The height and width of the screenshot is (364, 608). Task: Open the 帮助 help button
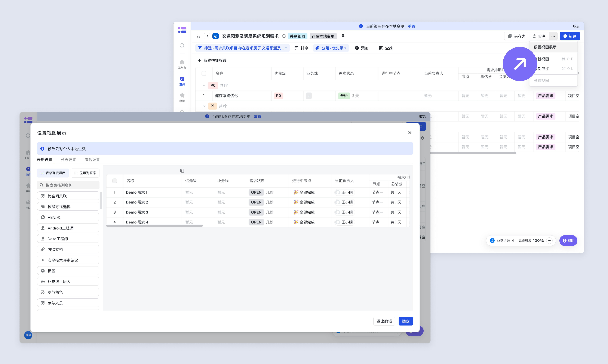(x=568, y=241)
